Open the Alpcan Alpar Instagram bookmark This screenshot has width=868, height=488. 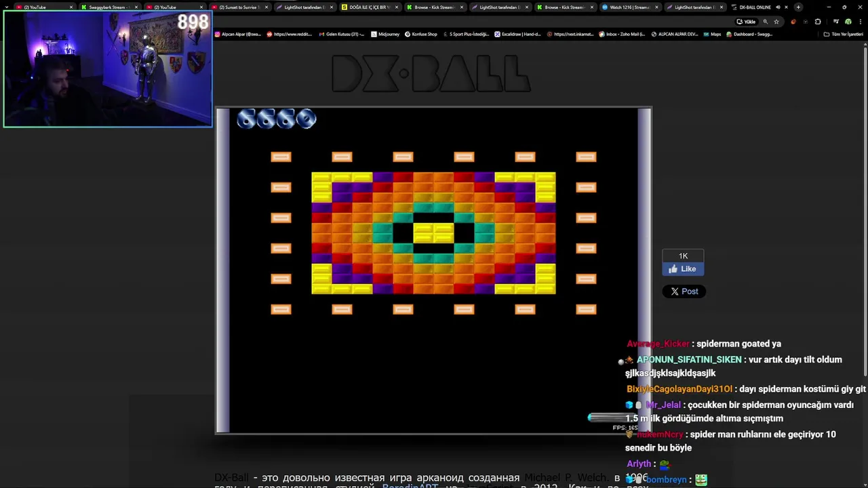238,34
